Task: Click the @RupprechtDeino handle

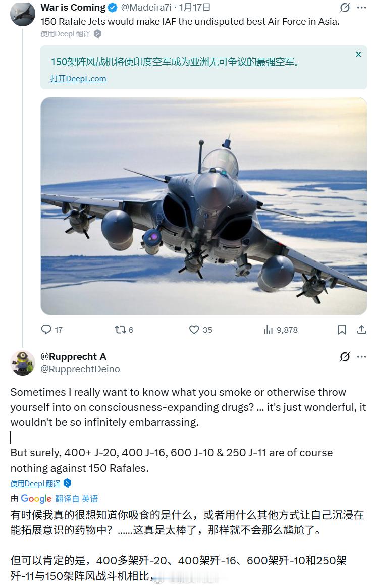Action: click(x=80, y=369)
